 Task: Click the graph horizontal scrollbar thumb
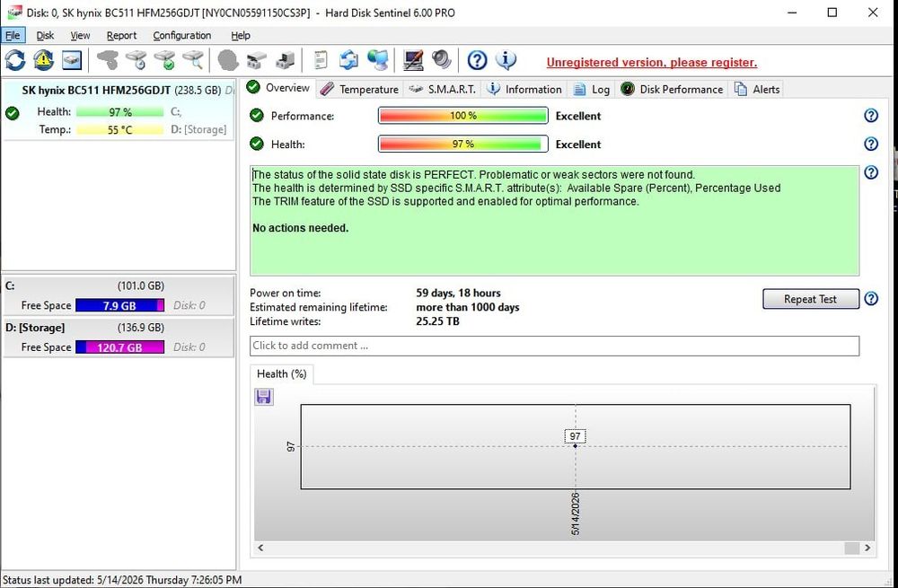851,548
